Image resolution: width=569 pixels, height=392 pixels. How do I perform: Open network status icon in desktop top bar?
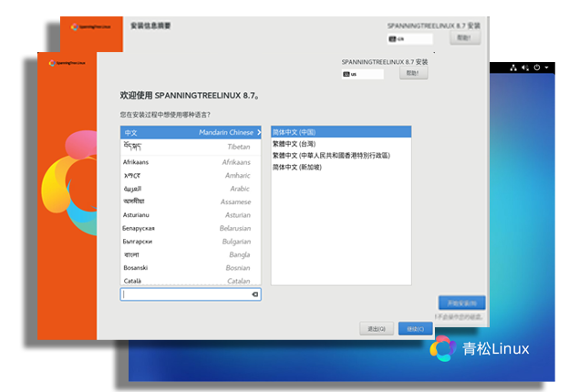(x=513, y=67)
